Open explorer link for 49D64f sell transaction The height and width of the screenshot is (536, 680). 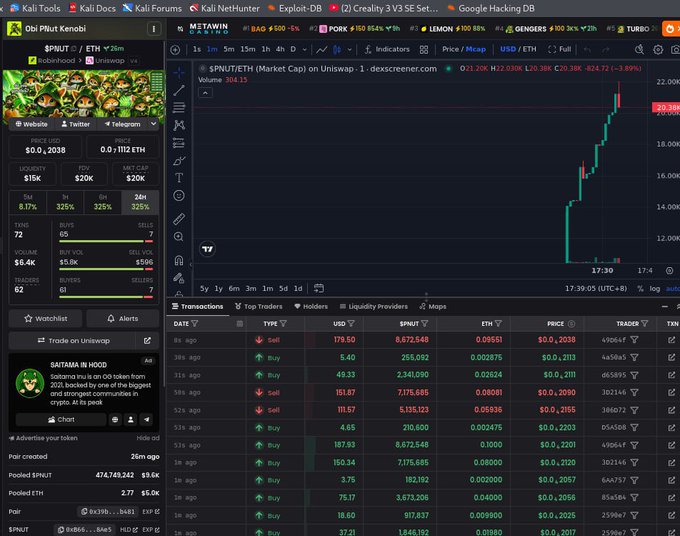[x=671, y=340]
